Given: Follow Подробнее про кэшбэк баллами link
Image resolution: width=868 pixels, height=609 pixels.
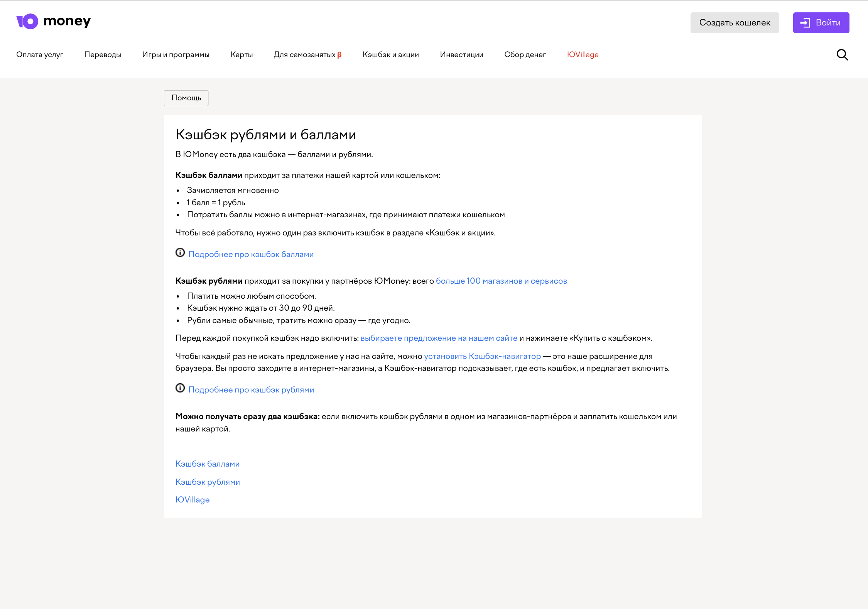Looking at the screenshot, I should point(251,254).
